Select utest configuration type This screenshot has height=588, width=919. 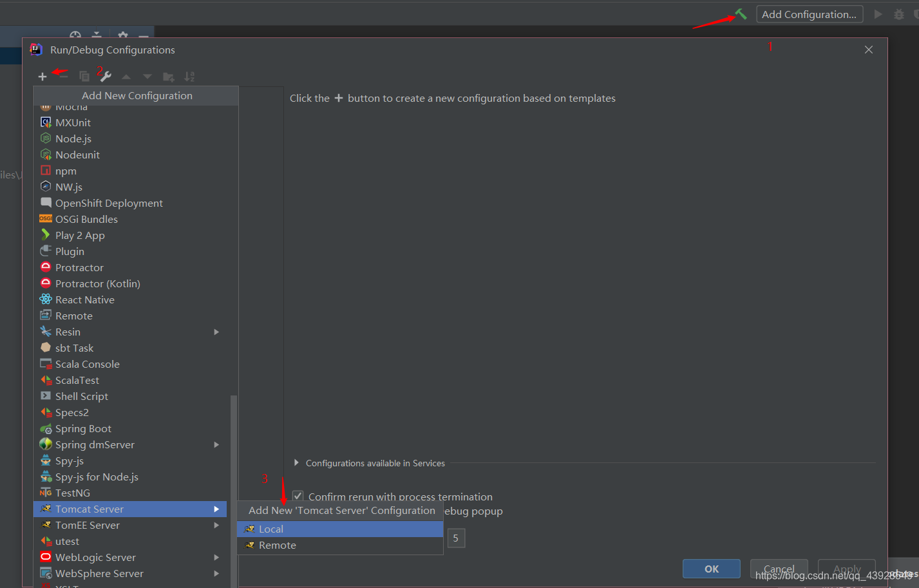[x=130, y=541]
